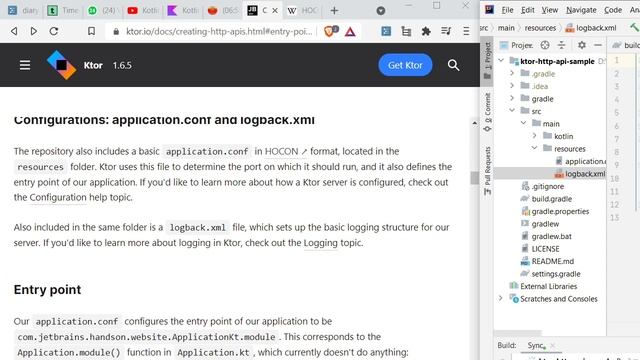Click select opened file target icon
The height and width of the screenshot is (360, 640).
point(544,45)
